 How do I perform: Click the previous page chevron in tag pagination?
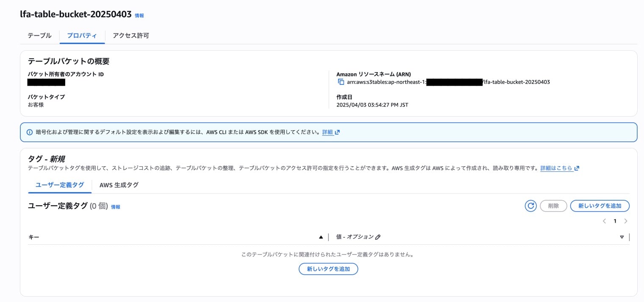tap(605, 221)
